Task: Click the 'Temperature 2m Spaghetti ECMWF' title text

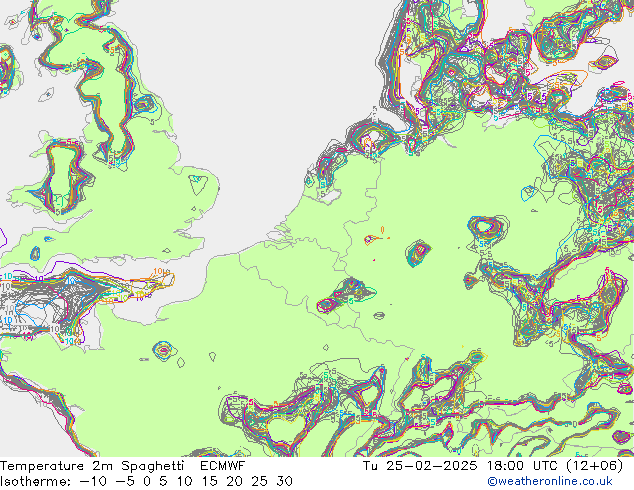Action: [x=123, y=466]
